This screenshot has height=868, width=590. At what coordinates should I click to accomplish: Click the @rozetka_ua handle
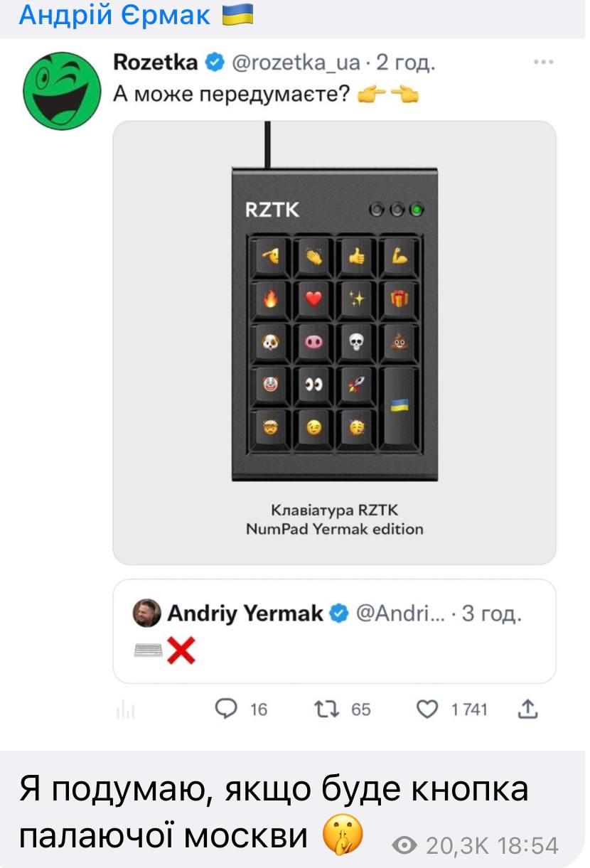pyautogui.click(x=296, y=63)
